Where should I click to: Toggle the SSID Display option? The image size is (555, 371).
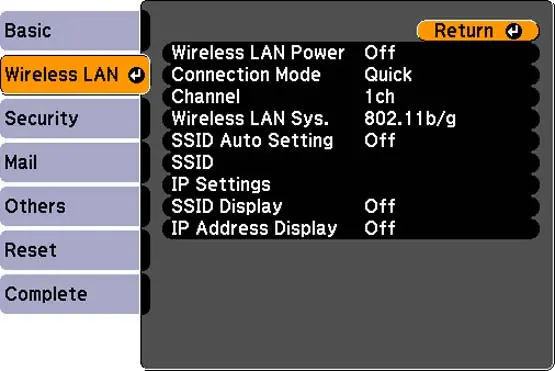(x=380, y=206)
